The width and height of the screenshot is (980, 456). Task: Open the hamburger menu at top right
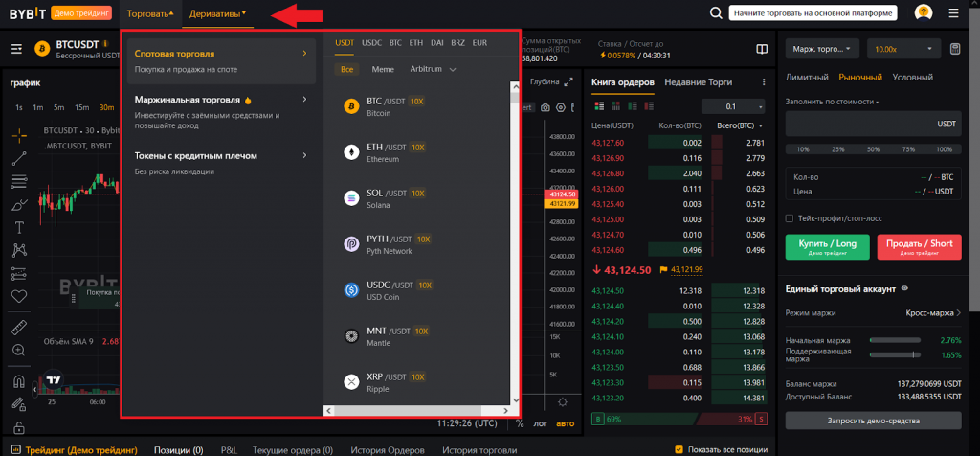(x=953, y=13)
